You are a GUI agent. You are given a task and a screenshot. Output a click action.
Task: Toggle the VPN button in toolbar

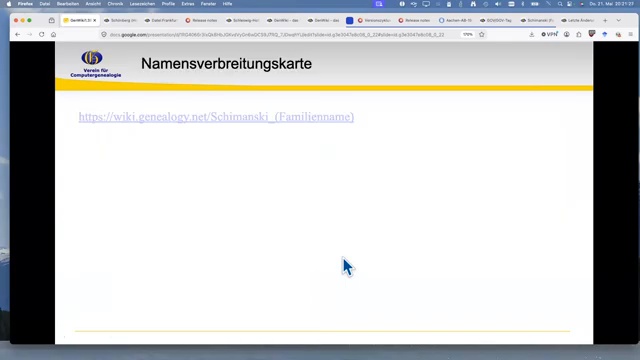click(549, 35)
